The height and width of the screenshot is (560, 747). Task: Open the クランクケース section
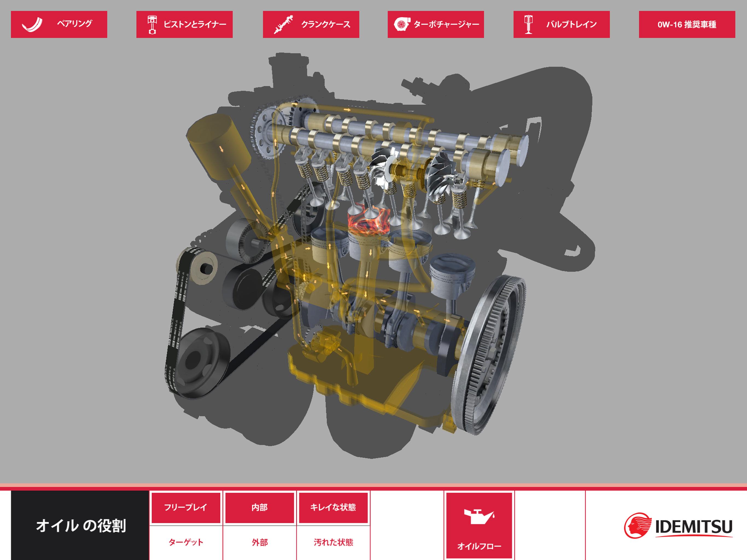(x=311, y=24)
